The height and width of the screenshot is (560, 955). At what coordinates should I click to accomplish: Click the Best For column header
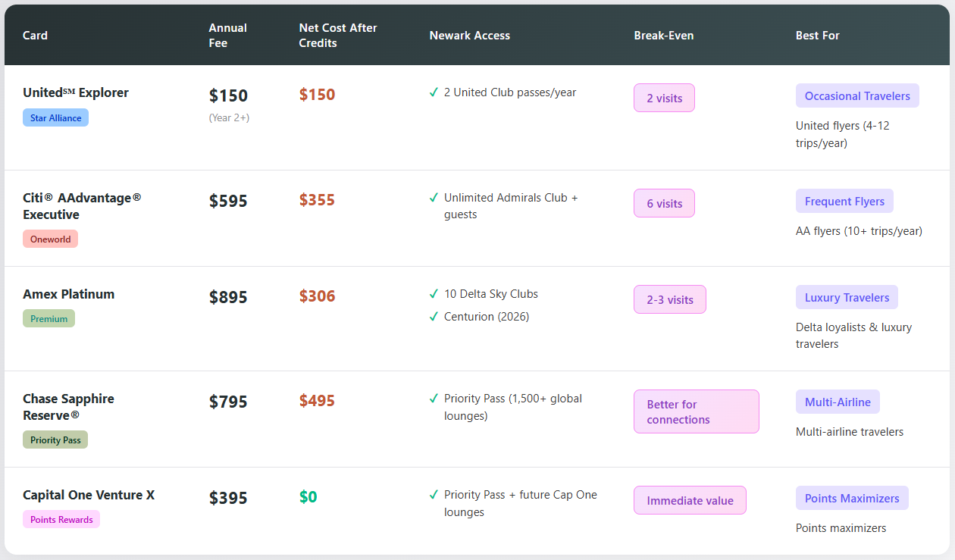click(x=818, y=35)
